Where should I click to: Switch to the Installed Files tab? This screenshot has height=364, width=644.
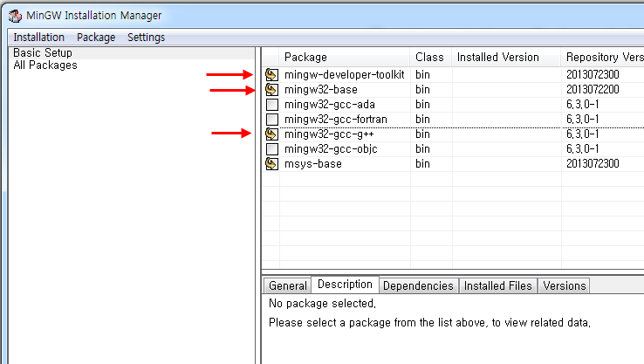(x=497, y=285)
